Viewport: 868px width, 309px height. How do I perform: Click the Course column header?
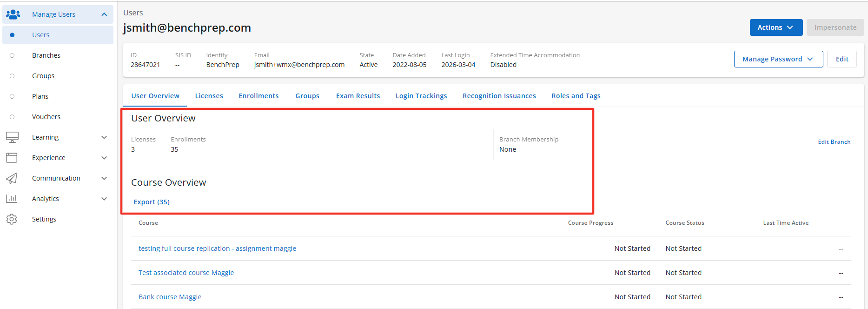click(148, 223)
